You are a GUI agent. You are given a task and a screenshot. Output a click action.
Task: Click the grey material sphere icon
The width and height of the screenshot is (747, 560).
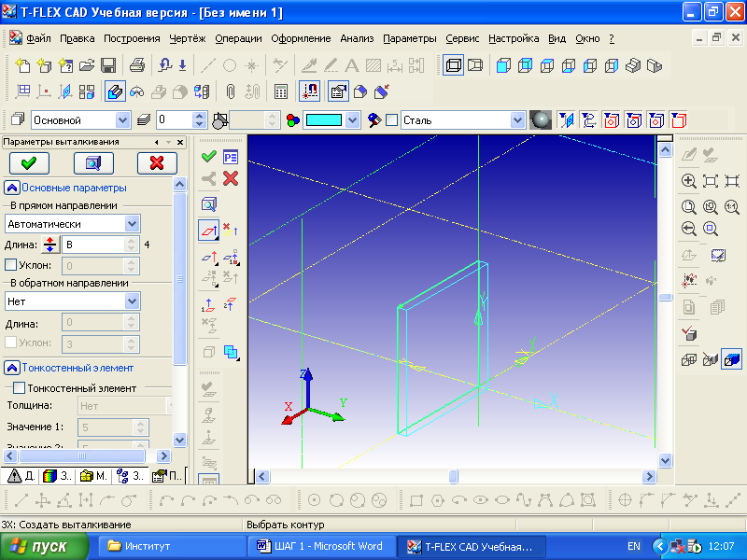tap(541, 120)
